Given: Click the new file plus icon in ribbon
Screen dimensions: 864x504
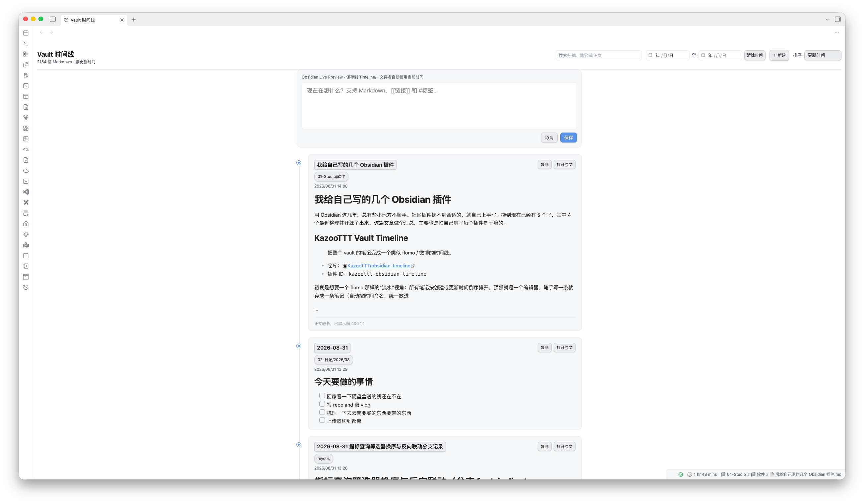Looking at the screenshot, I should point(26,160).
